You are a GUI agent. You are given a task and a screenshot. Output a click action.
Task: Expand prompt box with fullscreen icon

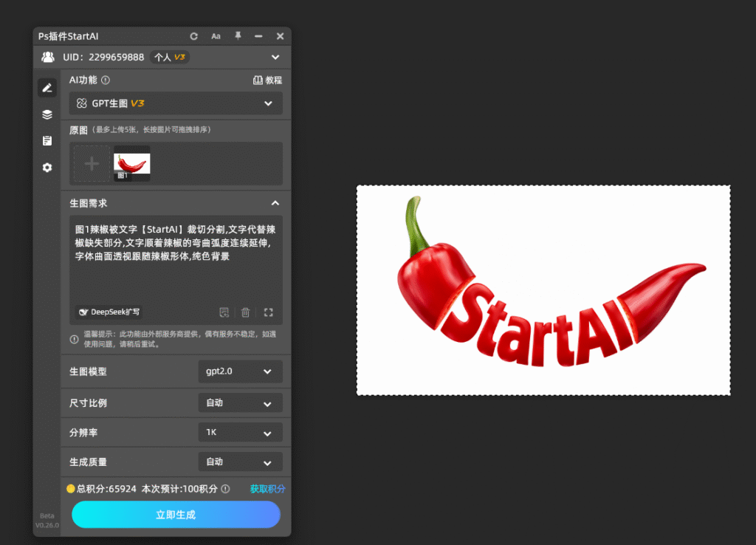coord(269,312)
